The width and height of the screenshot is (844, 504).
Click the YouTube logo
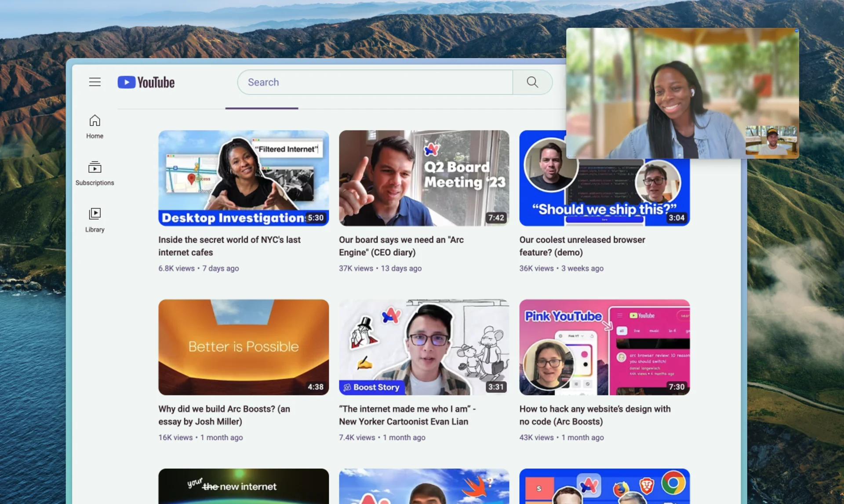[146, 82]
